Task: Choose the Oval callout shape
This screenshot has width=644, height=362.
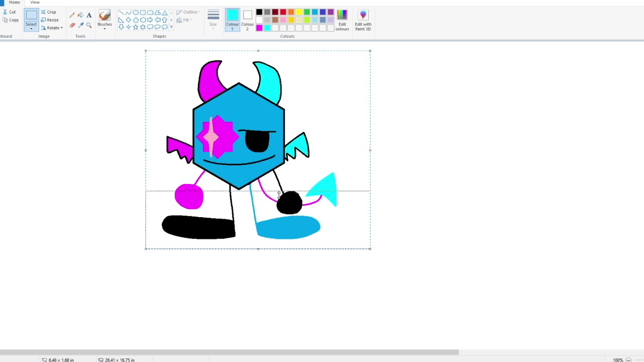Action: (157, 27)
